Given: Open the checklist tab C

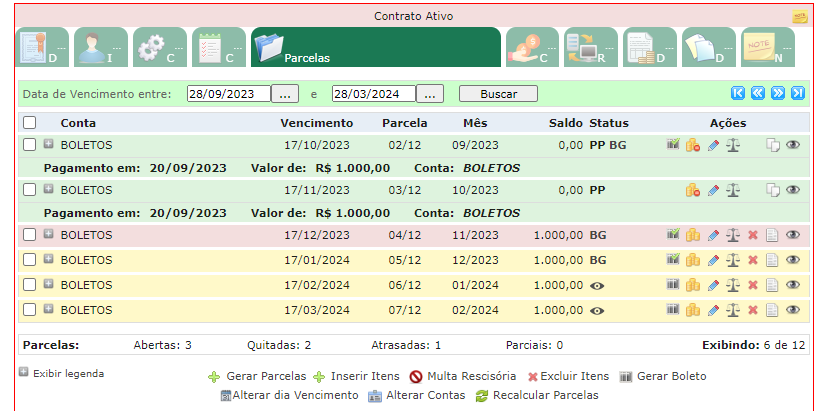Looking at the screenshot, I should (219, 47).
